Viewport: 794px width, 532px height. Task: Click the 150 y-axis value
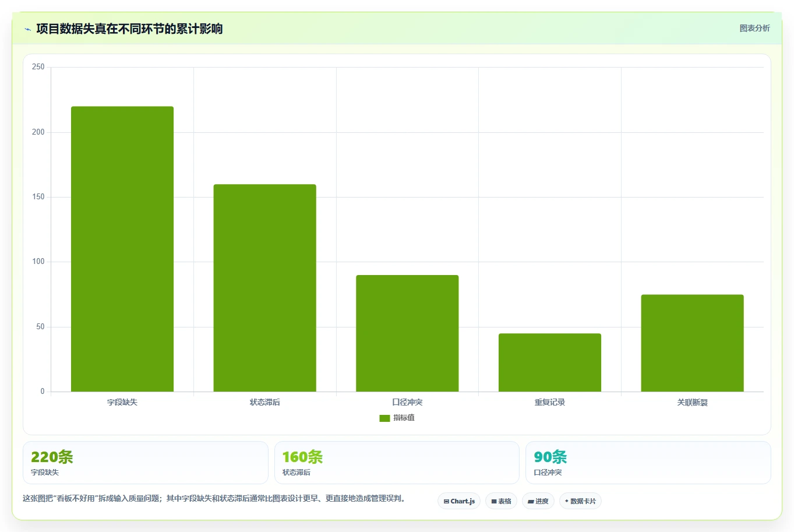[38, 197]
